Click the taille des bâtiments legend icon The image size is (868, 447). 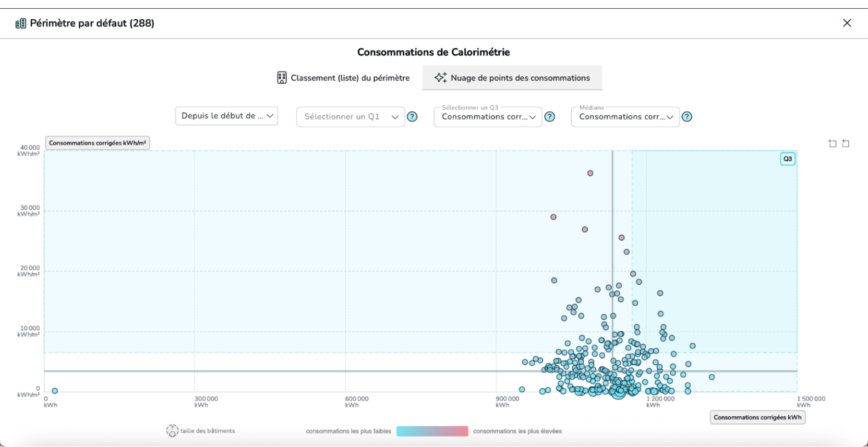(172, 431)
